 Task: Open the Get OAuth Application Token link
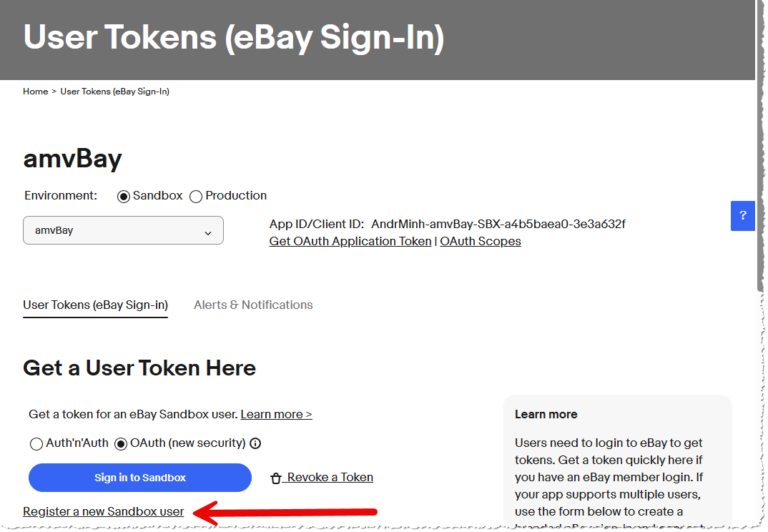350,241
